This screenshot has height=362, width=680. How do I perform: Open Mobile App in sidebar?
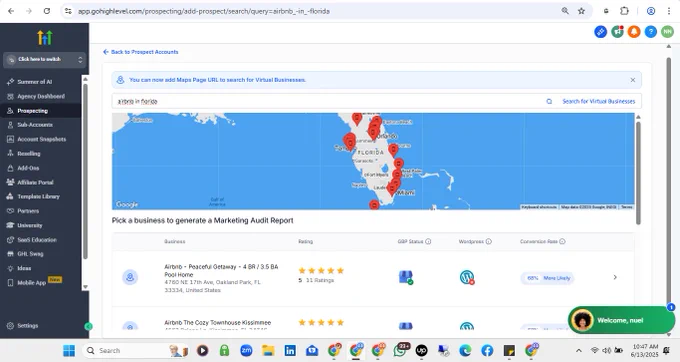(x=31, y=282)
